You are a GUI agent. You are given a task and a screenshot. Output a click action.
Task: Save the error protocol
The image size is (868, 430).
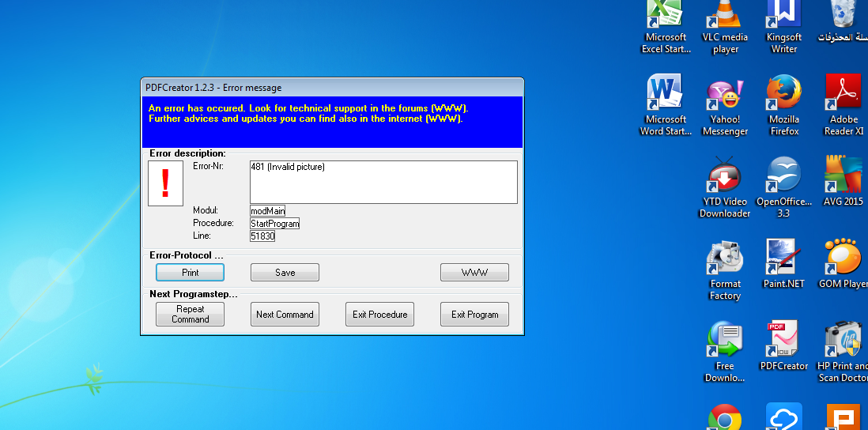285,272
